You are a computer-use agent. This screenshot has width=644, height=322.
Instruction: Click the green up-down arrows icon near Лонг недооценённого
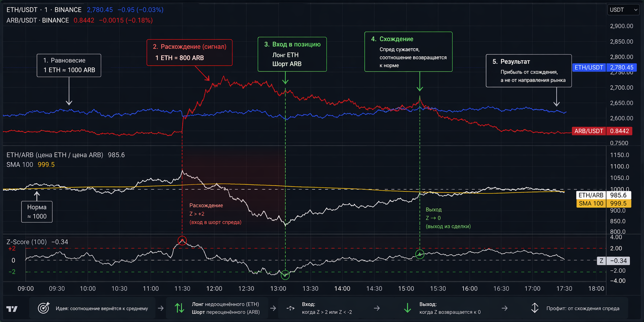pyautogui.click(x=179, y=308)
